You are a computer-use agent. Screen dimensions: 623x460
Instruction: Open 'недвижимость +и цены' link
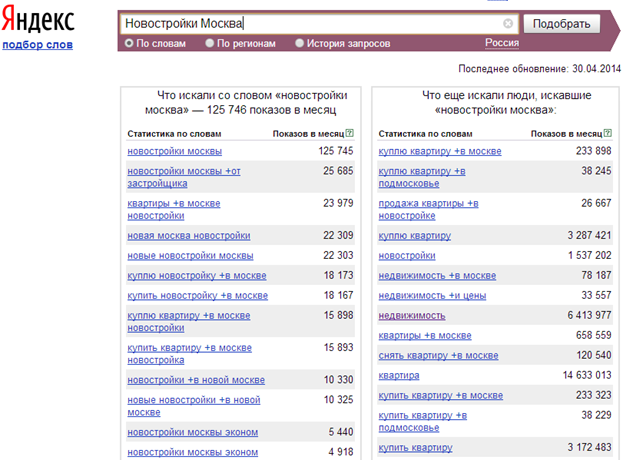tap(432, 296)
